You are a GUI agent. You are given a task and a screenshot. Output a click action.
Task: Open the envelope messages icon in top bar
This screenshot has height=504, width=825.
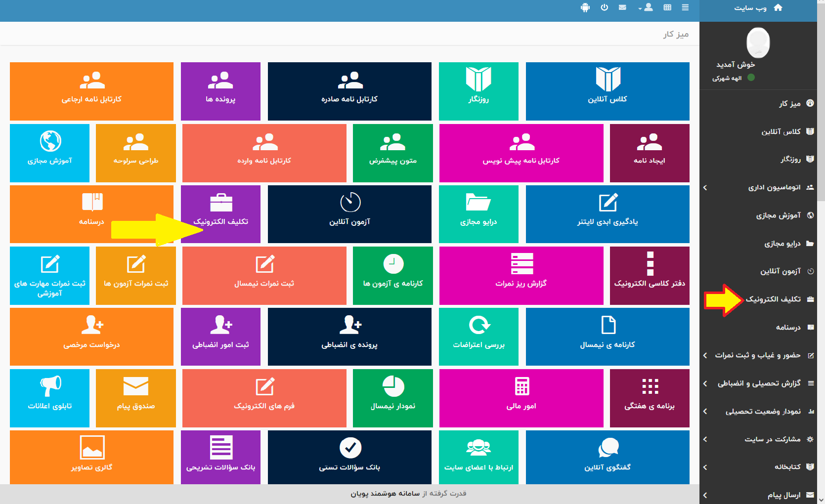pyautogui.click(x=622, y=7)
